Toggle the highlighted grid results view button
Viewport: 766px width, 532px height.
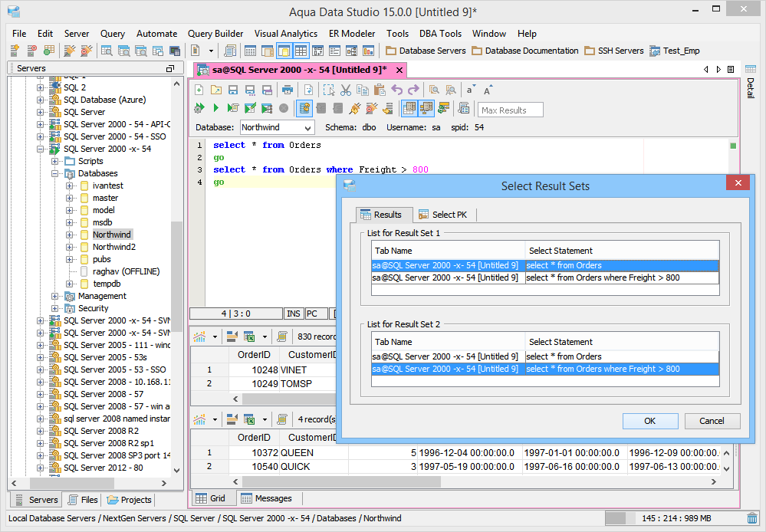tap(409, 109)
